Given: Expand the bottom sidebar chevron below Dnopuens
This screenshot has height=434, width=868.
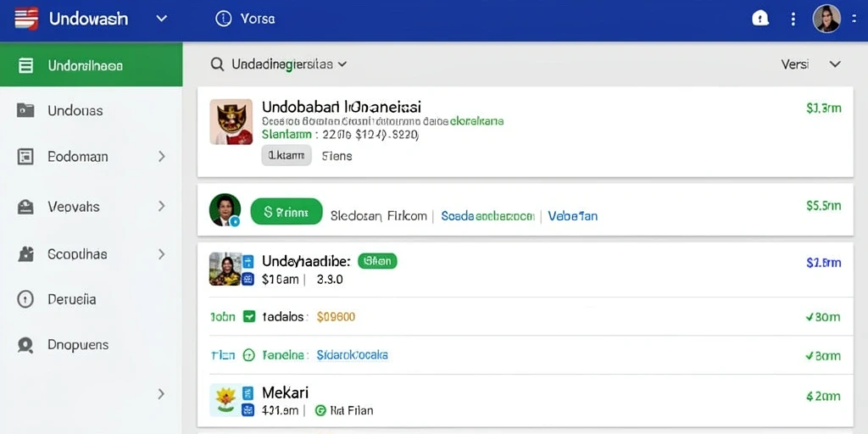Looking at the screenshot, I should [161, 394].
